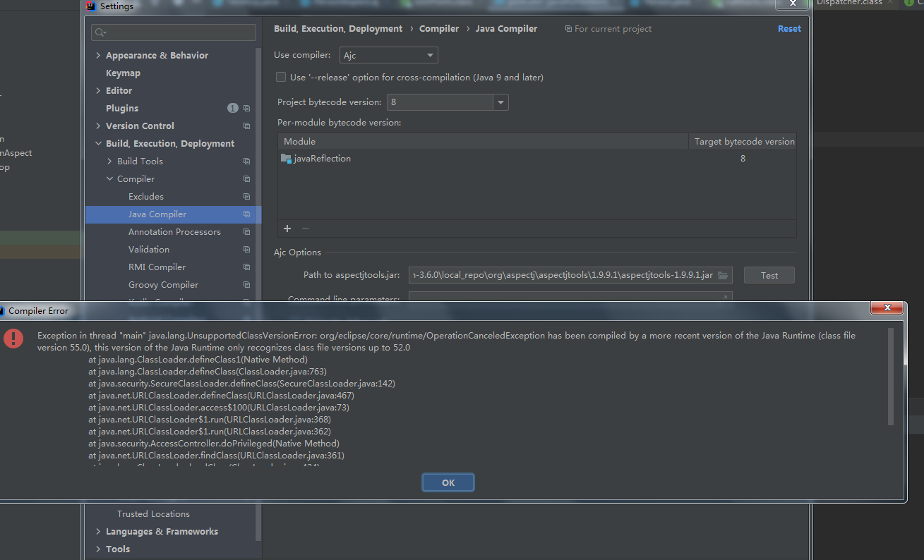This screenshot has width=924, height=560.
Task: Click the Compiler Error dialog vertical scrollbar
Action: pyautogui.click(x=891, y=377)
